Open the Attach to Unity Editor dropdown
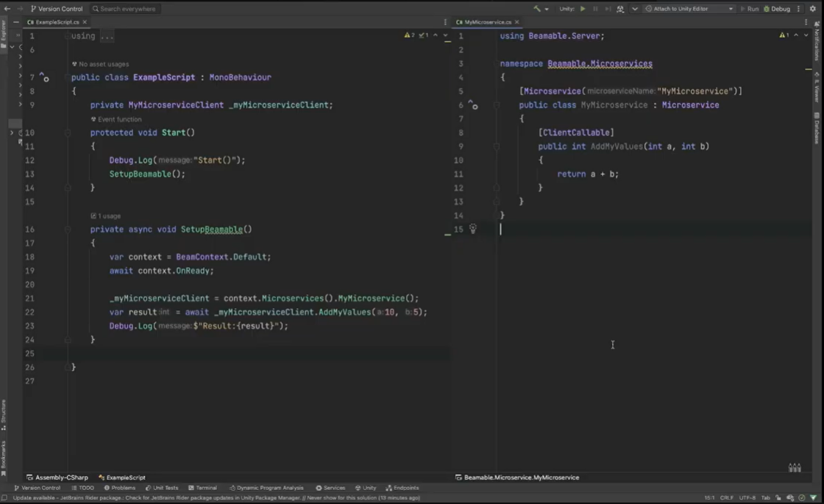This screenshot has width=824, height=504. click(689, 9)
